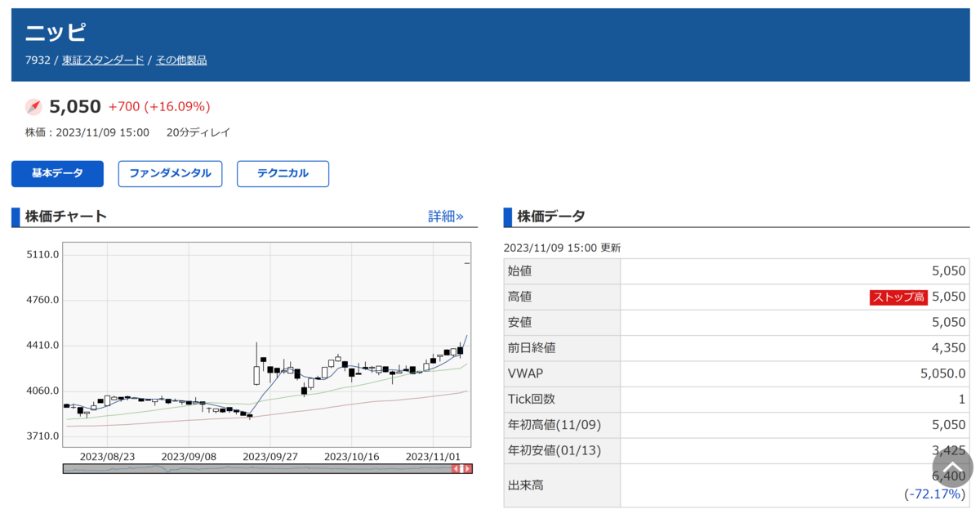
Task: Click the 年初来高値(11/09) row label
Action: click(x=555, y=425)
